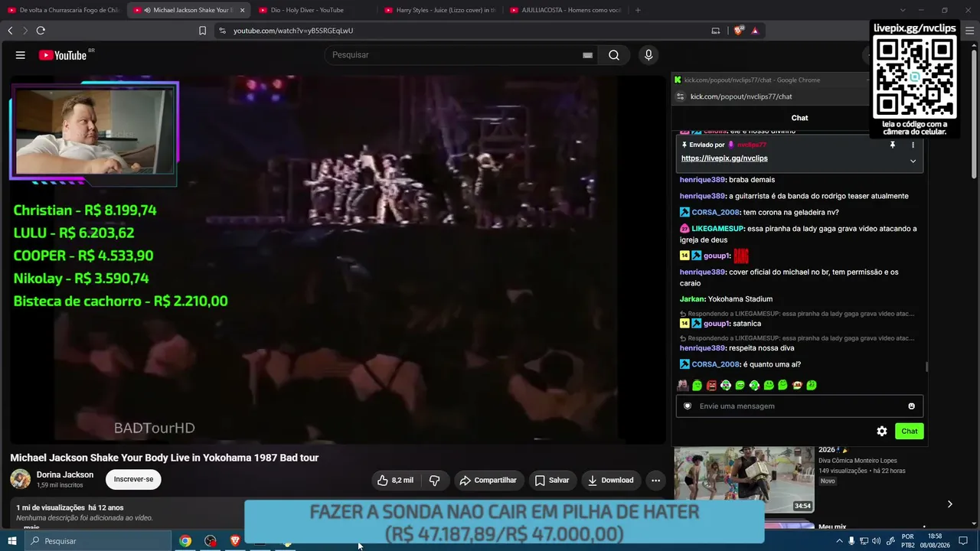
Task: Open taskbar clock showing 18:58
Action: pyautogui.click(x=934, y=541)
